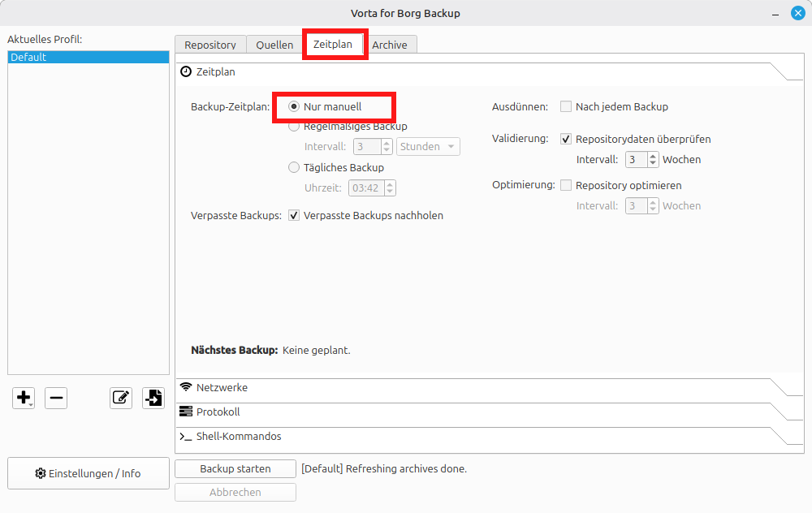
Task: Click the Backup starten button
Action: pos(235,468)
